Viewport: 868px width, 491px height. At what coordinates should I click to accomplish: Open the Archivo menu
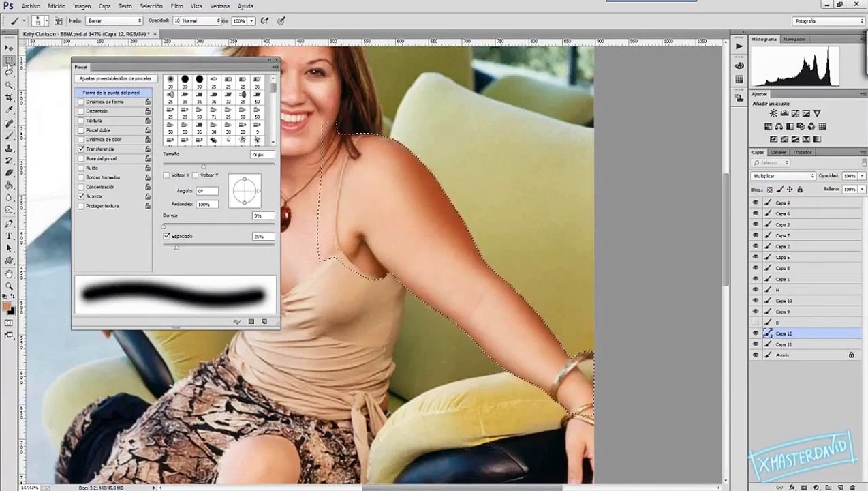31,6
